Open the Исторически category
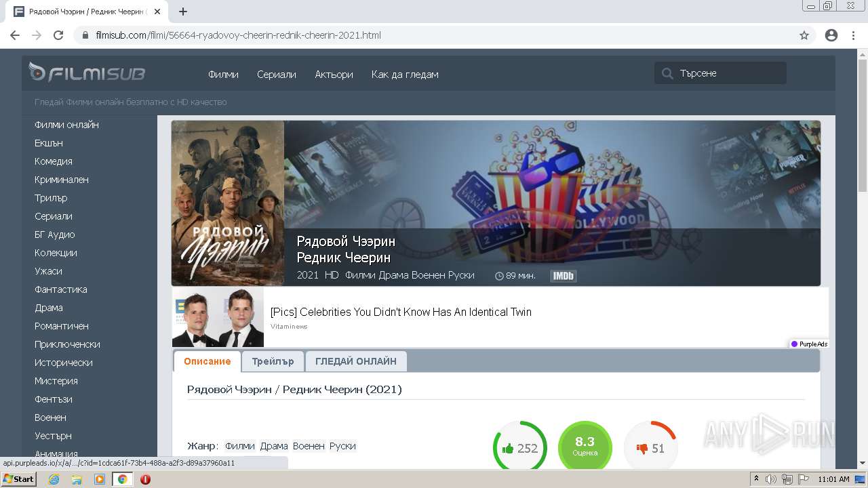 (x=64, y=363)
